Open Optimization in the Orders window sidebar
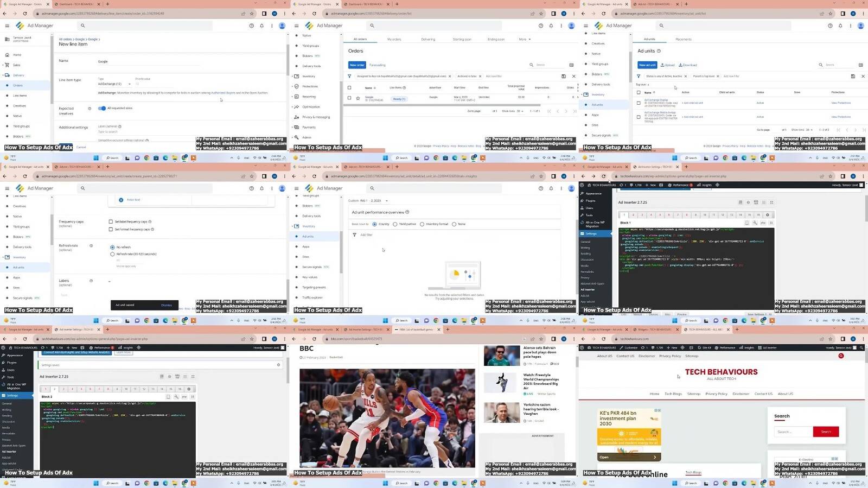This screenshot has height=488, width=868. [311, 107]
